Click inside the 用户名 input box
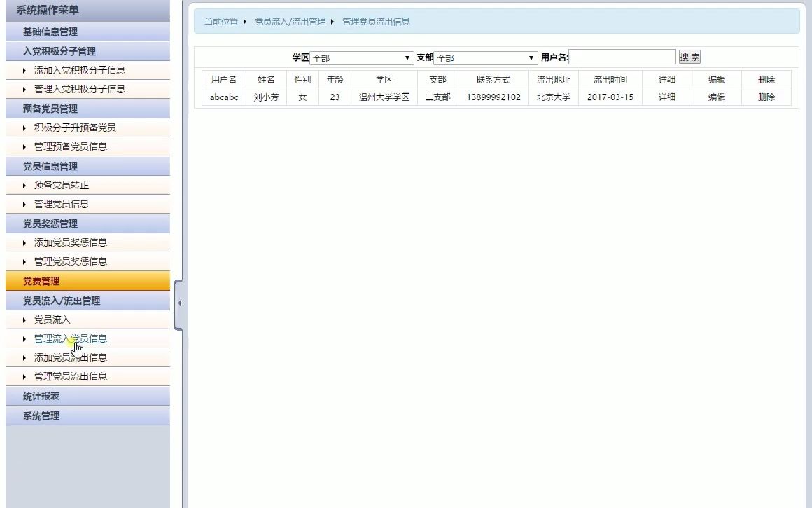 [623, 57]
